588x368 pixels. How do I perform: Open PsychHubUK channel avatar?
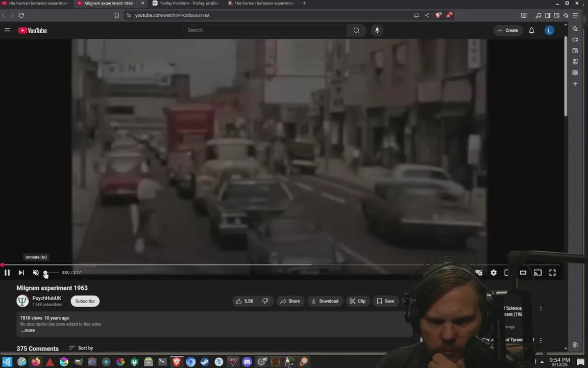pyautogui.click(x=23, y=301)
